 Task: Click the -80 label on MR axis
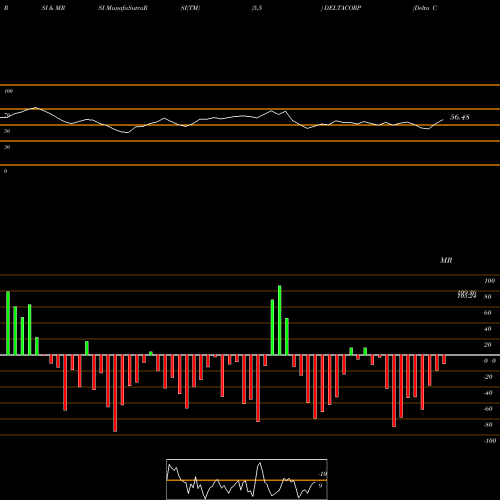coord(488,425)
